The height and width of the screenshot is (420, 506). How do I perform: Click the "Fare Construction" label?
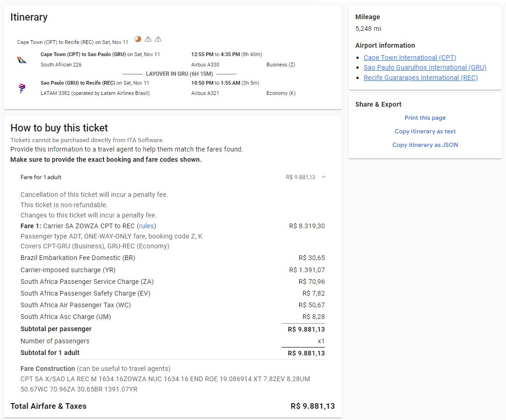[x=48, y=369]
